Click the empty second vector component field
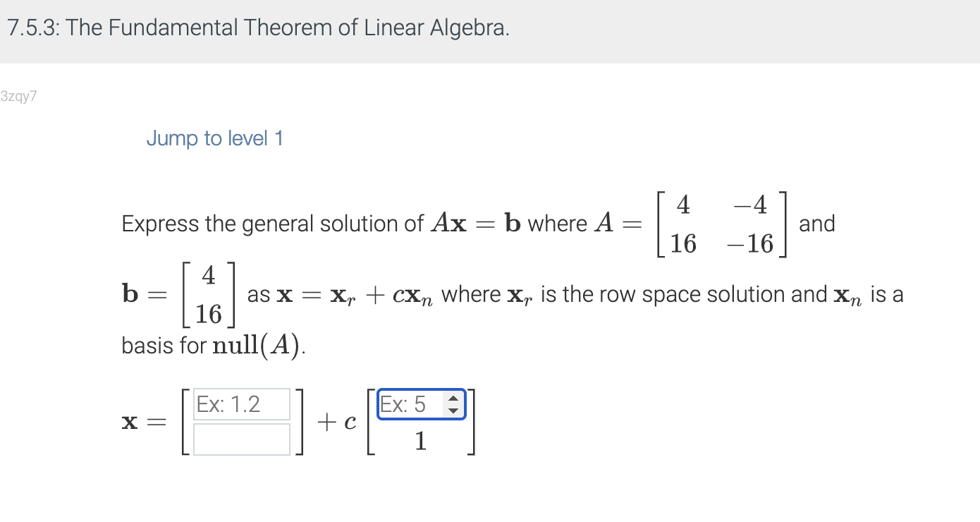 click(241, 439)
